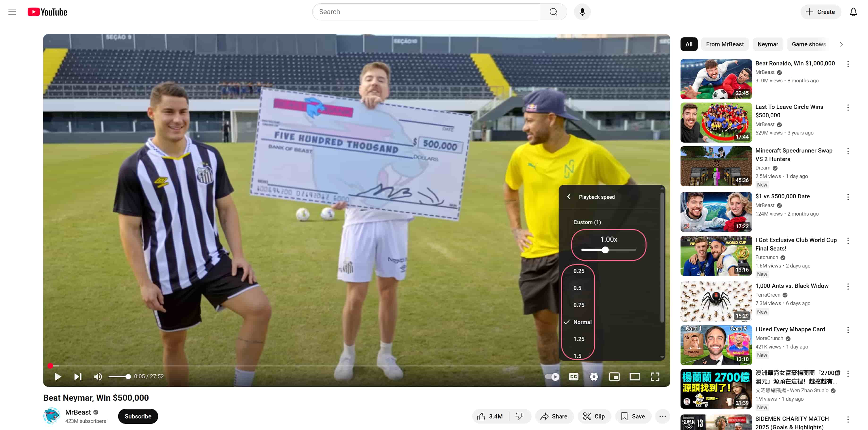
Task: Select 0.5 playback speed
Action: [578, 288]
